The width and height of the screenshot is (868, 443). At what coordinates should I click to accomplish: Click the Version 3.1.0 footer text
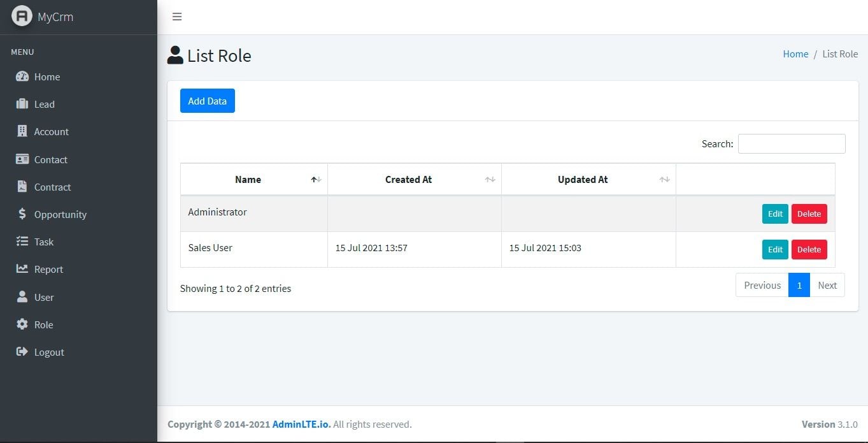click(x=830, y=424)
